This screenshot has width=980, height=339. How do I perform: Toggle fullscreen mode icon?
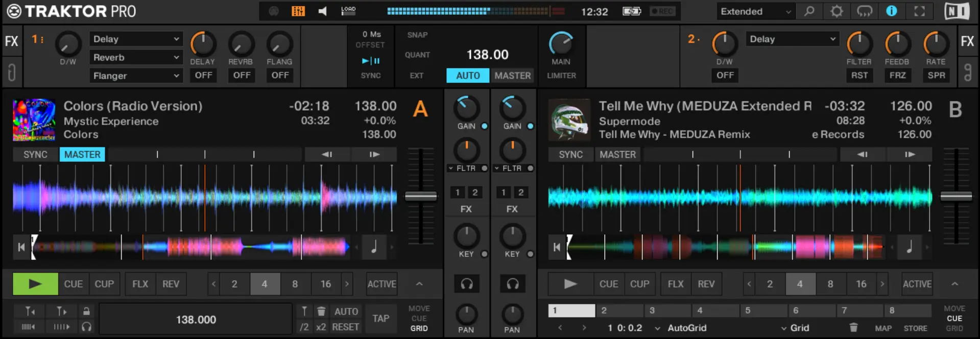pyautogui.click(x=919, y=11)
